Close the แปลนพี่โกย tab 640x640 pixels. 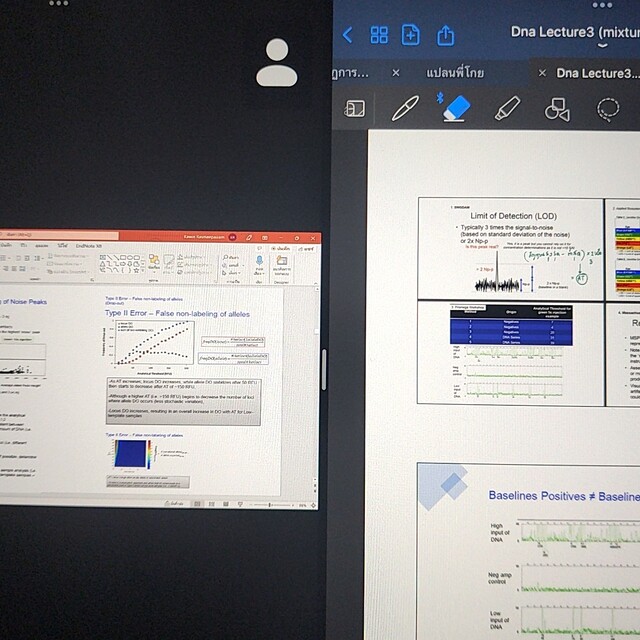click(396, 73)
